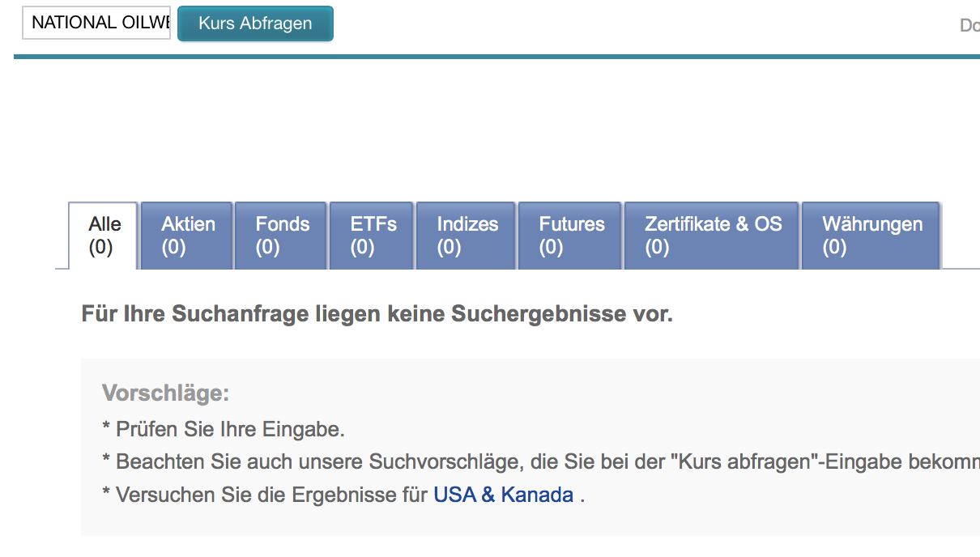The image size is (980, 557).
Task: Click the blank area above the tabs
Action: (x=486, y=130)
